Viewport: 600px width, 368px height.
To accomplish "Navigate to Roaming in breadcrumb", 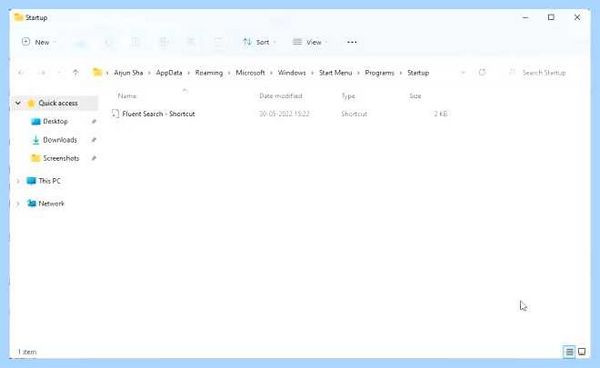I will coord(209,73).
